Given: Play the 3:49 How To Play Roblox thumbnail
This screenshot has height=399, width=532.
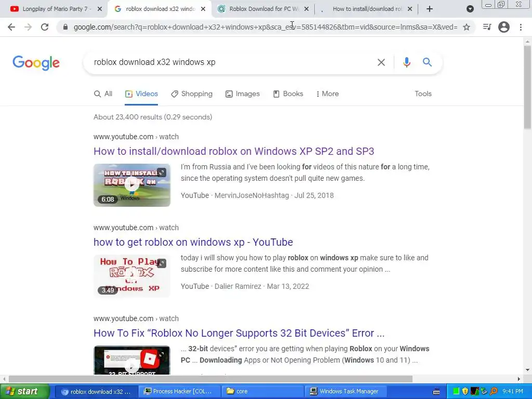Looking at the screenshot, I should coord(132,276).
